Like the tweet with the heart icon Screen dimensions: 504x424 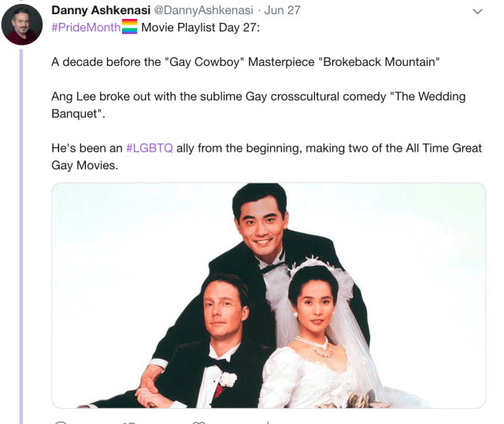click(x=198, y=422)
